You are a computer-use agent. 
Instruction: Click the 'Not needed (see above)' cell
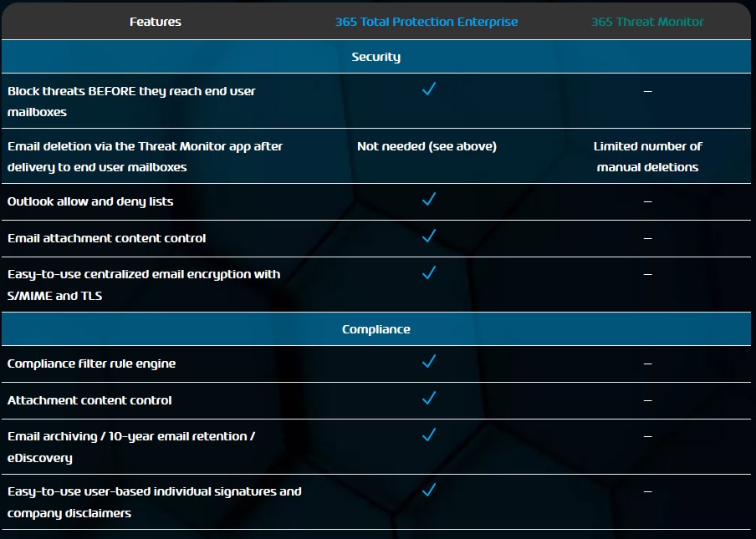pos(427,146)
